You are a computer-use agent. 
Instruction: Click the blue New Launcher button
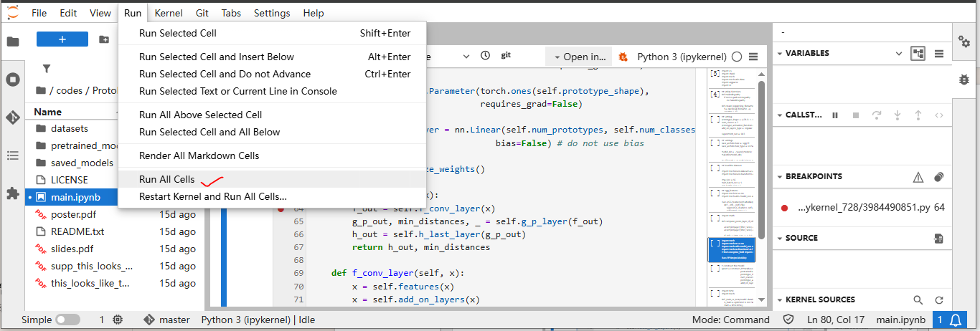point(62,39)
